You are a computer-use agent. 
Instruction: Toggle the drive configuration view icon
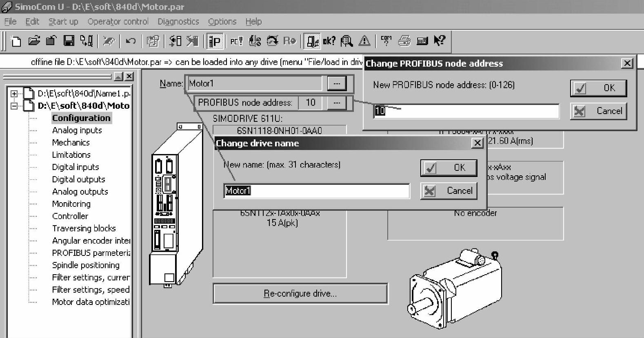coord(312,41)
